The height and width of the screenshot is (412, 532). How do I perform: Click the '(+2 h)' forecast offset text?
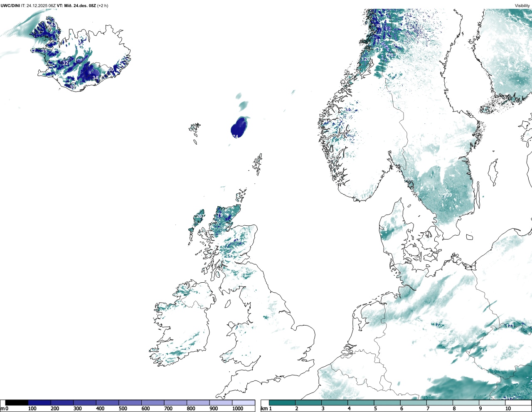[x=103, y=5]
